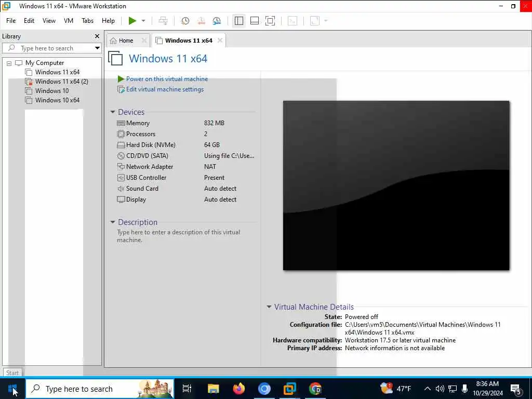Open the weather widget showing 47°F

(395, 389)
